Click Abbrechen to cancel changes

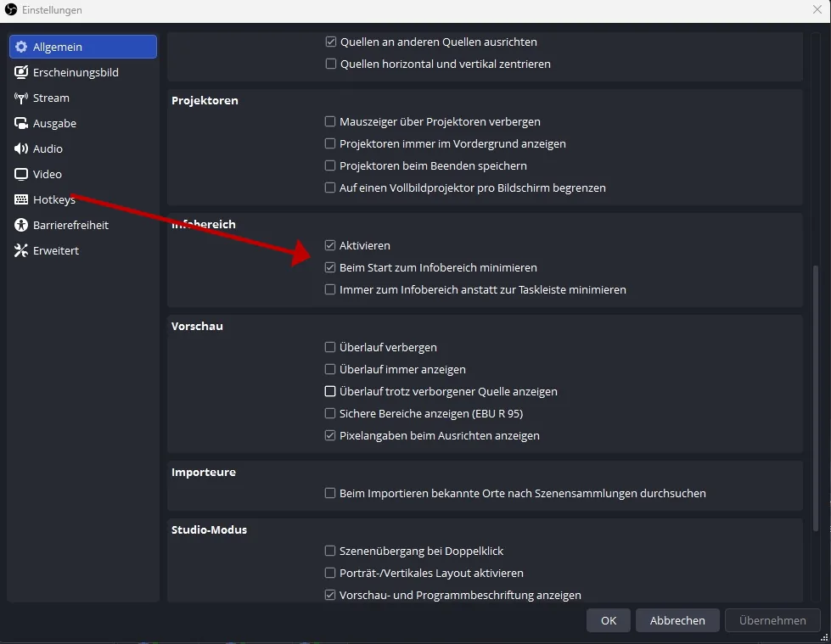tap(677, 620)
